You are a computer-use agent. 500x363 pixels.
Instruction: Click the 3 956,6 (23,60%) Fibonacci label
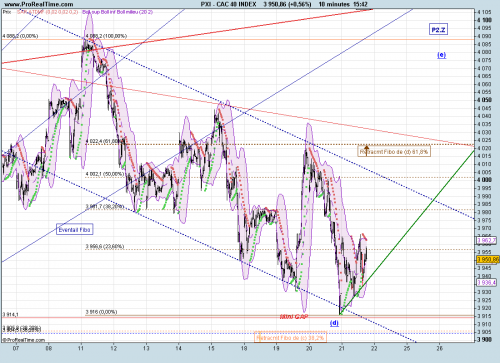[105, 246]
